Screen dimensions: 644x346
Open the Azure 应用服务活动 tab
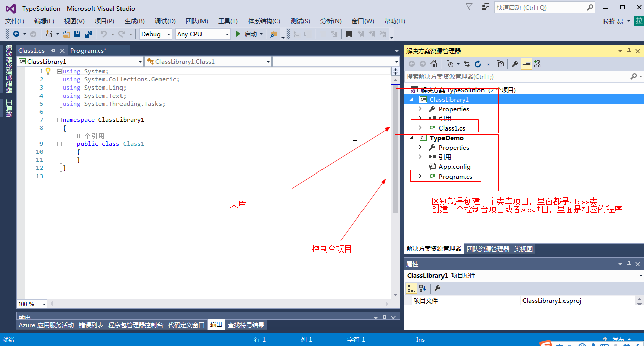(x=46, y=325)
